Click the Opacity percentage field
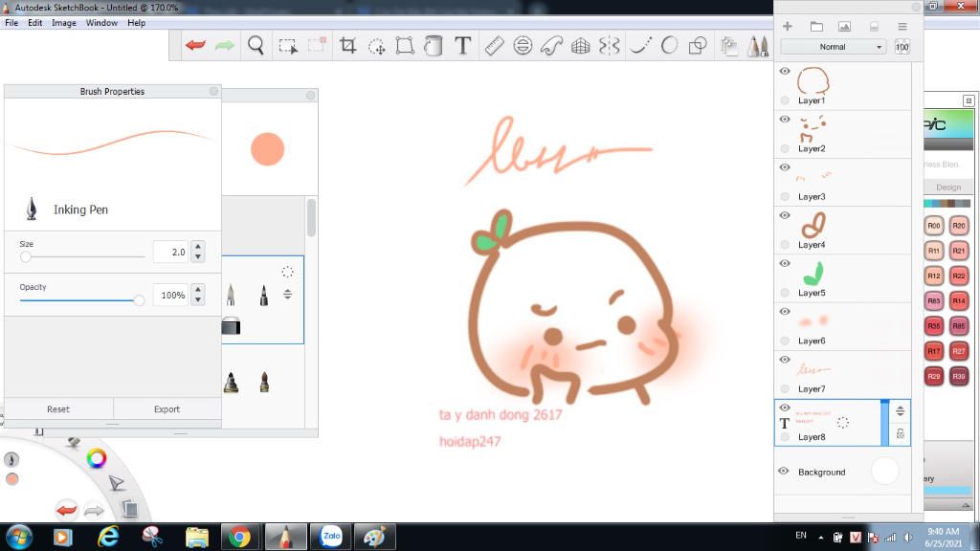The height and width of the screenshot is (551, 980). click(x=170, y=295)
